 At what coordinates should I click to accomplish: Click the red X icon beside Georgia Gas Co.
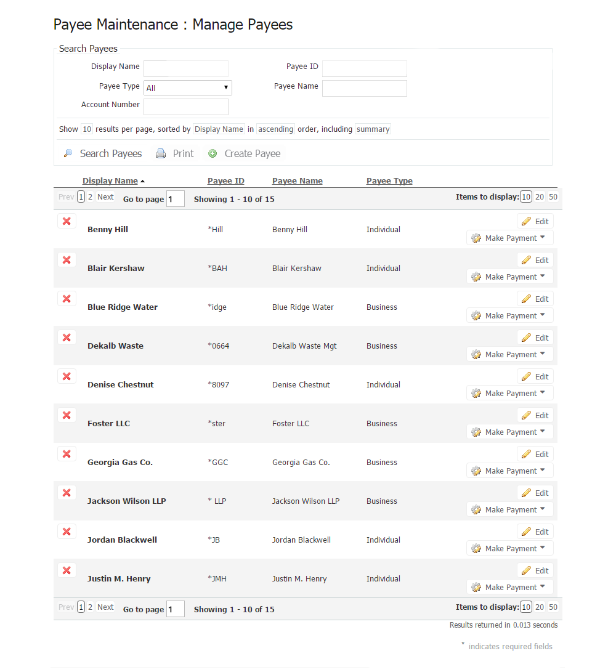pos(67,454)
